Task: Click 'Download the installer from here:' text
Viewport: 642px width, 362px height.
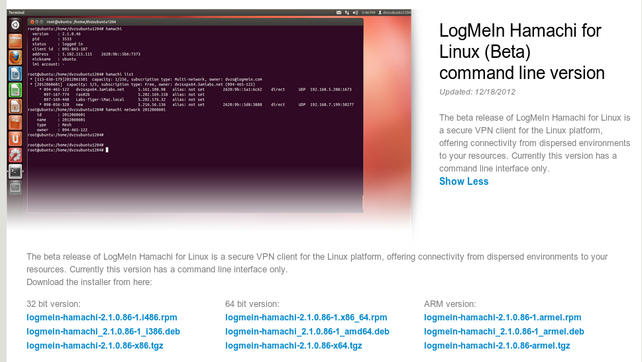Action: [x=89, y=282]
